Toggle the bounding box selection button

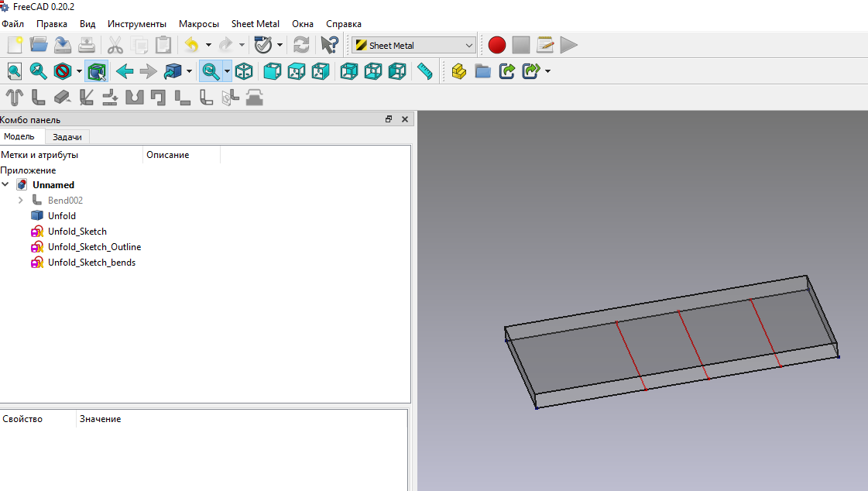(96, 72)
